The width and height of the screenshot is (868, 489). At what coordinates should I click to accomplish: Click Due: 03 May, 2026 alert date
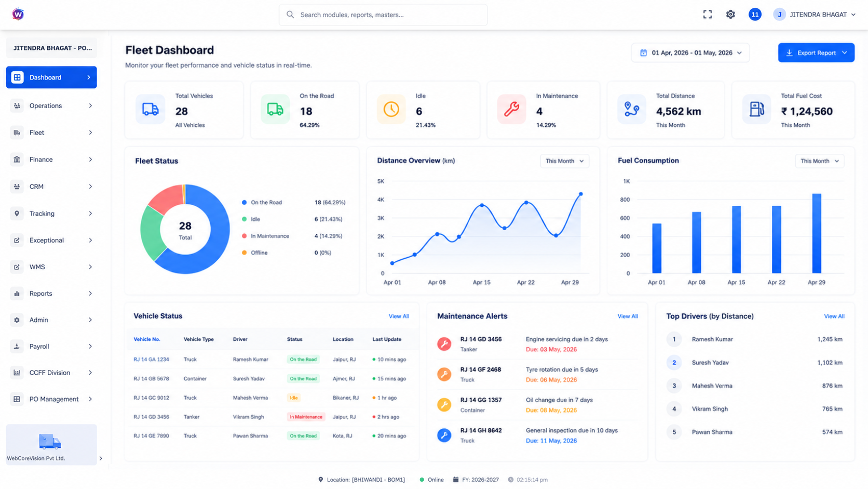551,349
